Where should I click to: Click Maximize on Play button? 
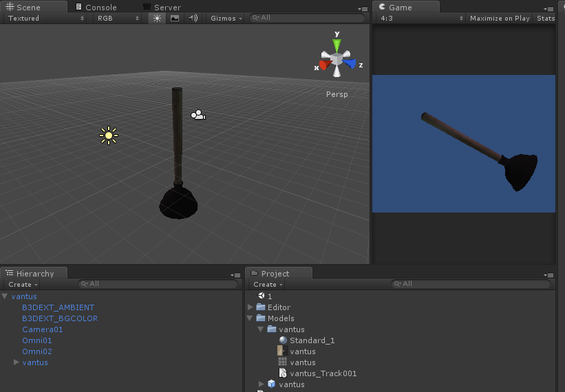(500, 19)
